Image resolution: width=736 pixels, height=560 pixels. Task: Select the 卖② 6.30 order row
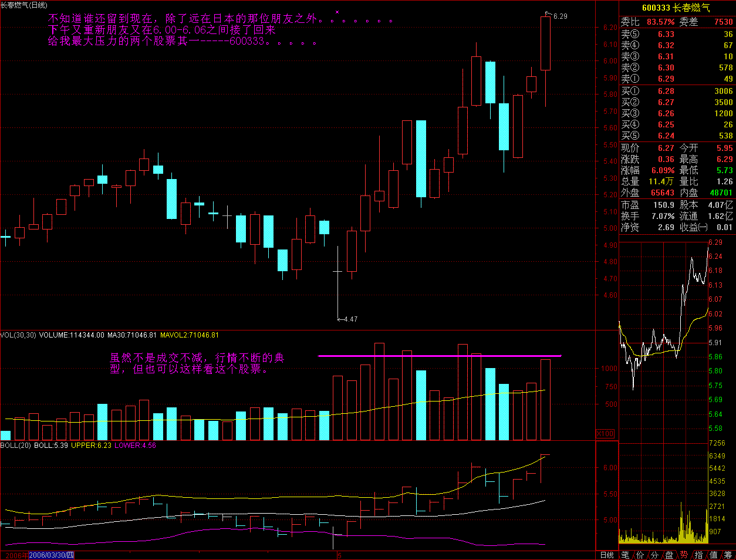coord(677,68)
